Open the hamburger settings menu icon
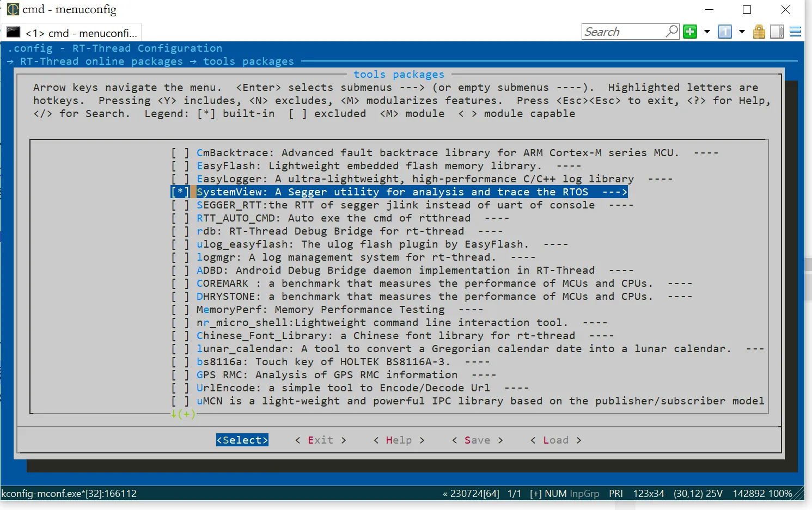Screen dimensions: 812x510 click(796, 32)
